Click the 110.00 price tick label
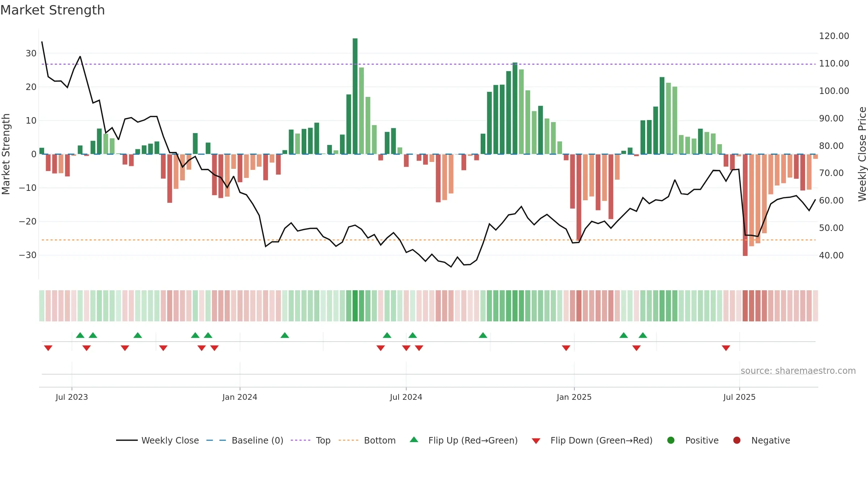This screenshot has height=488, width=868. click(834, 64)
